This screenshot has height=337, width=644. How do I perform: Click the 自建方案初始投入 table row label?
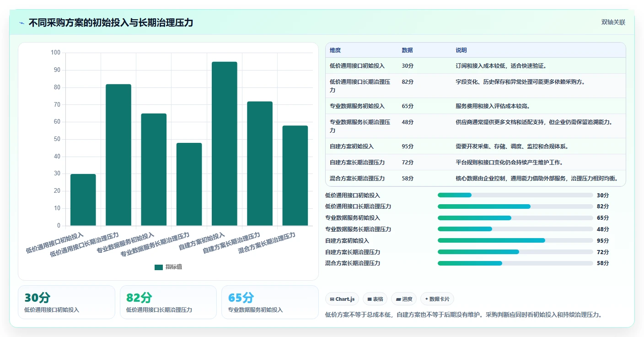(351, 147)
